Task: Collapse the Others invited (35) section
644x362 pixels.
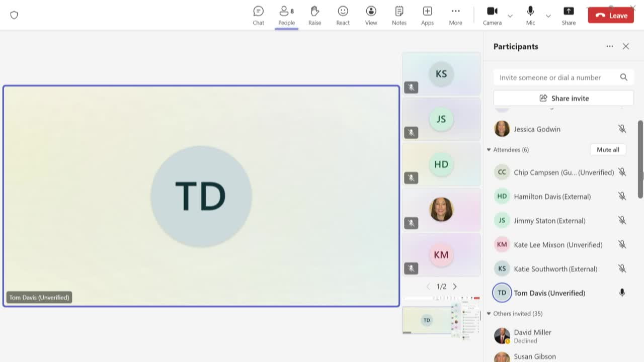Action: pos(489,314)
